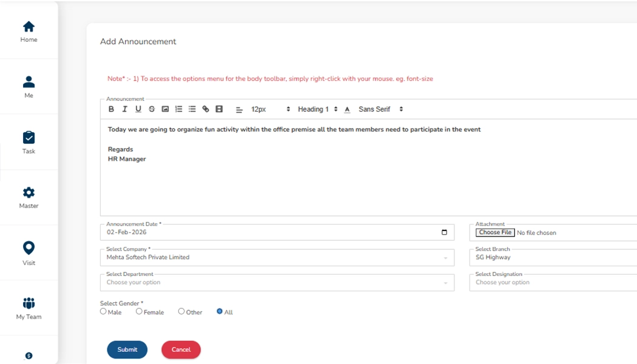Apply strikethrough to the text
The image size is (637, 364).
[x=151, y=109]
